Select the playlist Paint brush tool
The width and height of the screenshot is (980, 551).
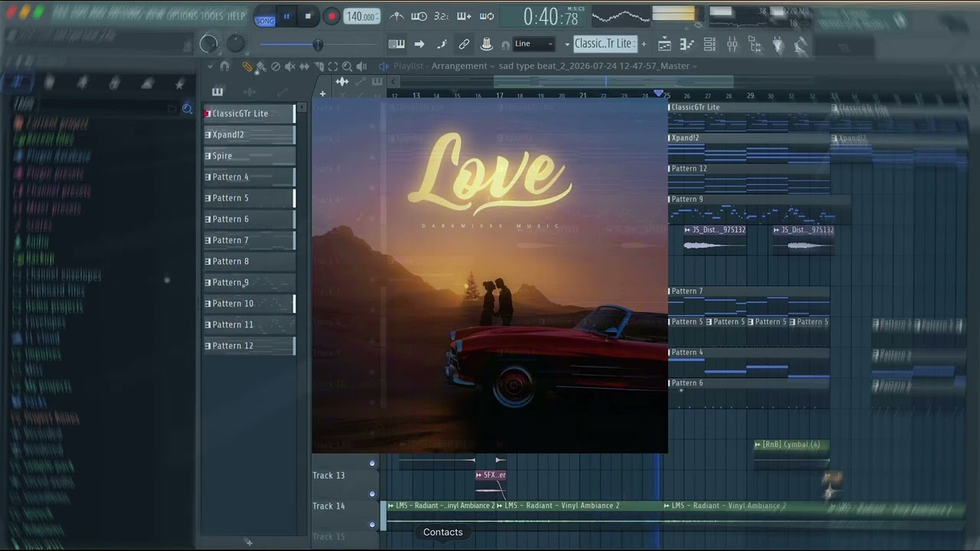pos(261,67)
